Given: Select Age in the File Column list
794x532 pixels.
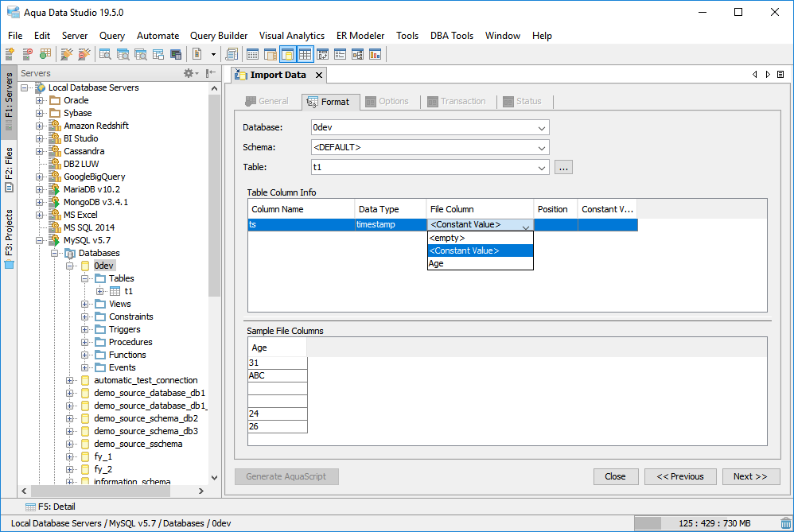Looking at the screenshot, I should [x=480, y=263].
